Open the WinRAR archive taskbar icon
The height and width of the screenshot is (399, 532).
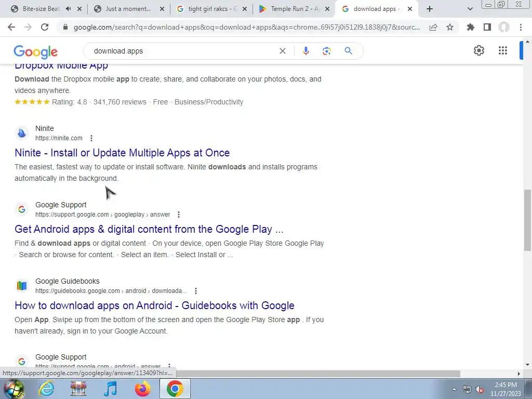point(78,389)
